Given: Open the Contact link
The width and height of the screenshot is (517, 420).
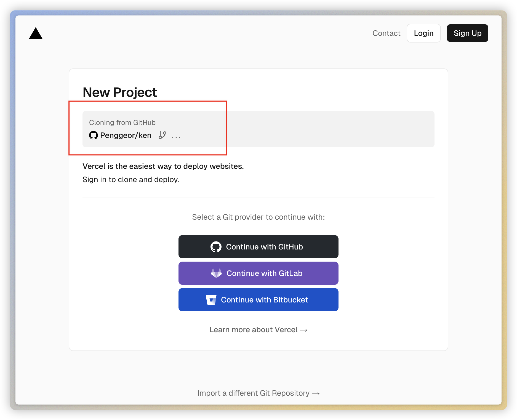Looking at the screenshot, I should (386, 33).
